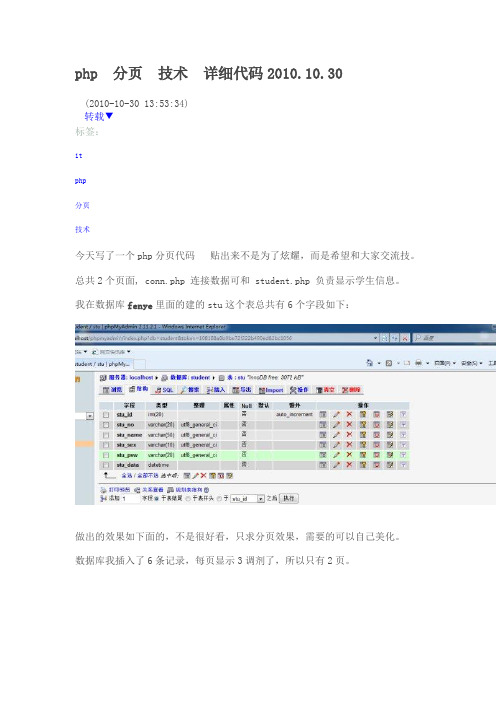Click the primary key icon in stu_id row

click(x=363, y=414)
